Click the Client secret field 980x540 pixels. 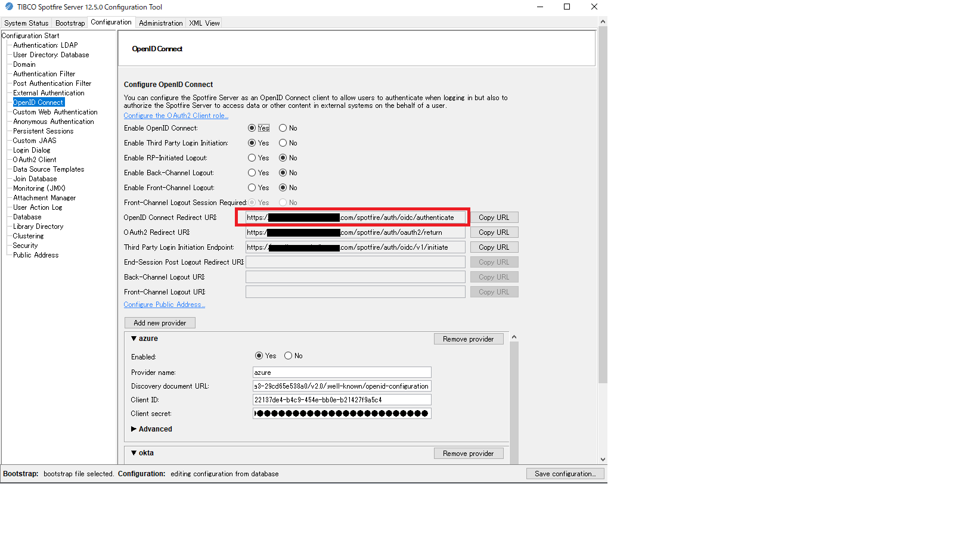tap(342, 414)
